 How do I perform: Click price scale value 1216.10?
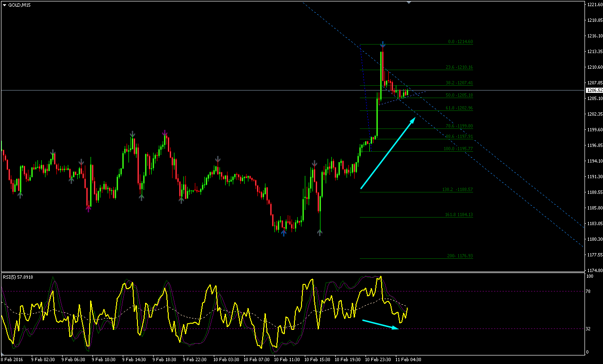(x=594, y=36)
